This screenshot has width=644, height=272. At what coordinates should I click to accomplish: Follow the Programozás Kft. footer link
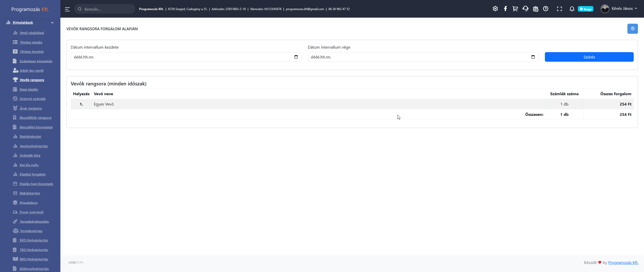623,262
